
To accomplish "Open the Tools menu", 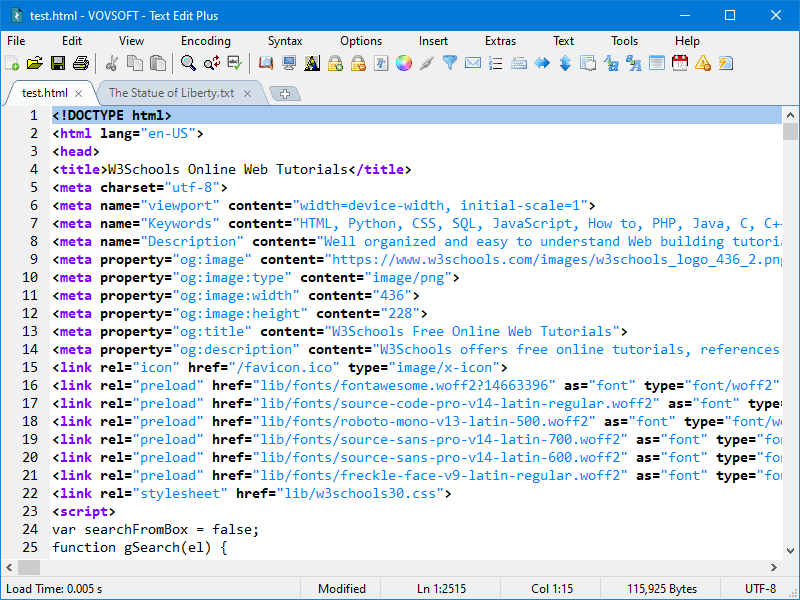I will click(624, 41).
